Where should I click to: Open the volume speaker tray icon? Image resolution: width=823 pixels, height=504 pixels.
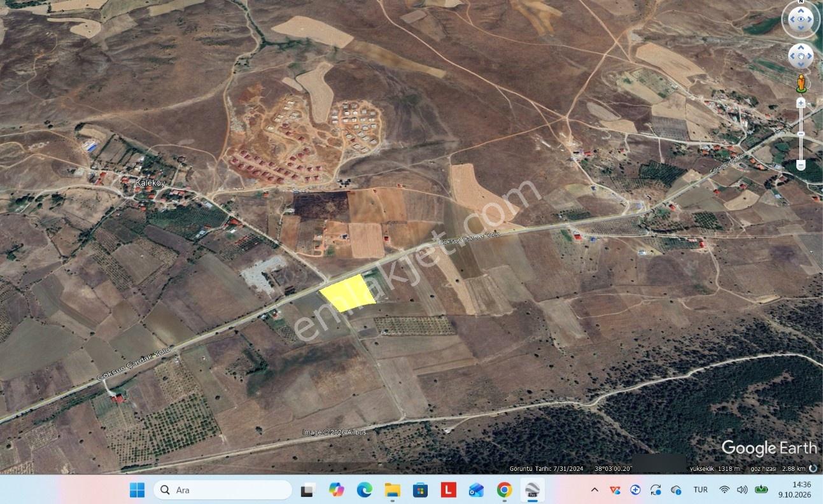pos(742,490)
